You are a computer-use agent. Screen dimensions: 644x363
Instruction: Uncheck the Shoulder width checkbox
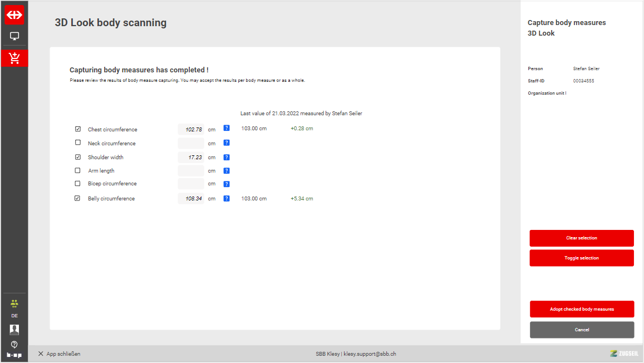tap(78, 157)
